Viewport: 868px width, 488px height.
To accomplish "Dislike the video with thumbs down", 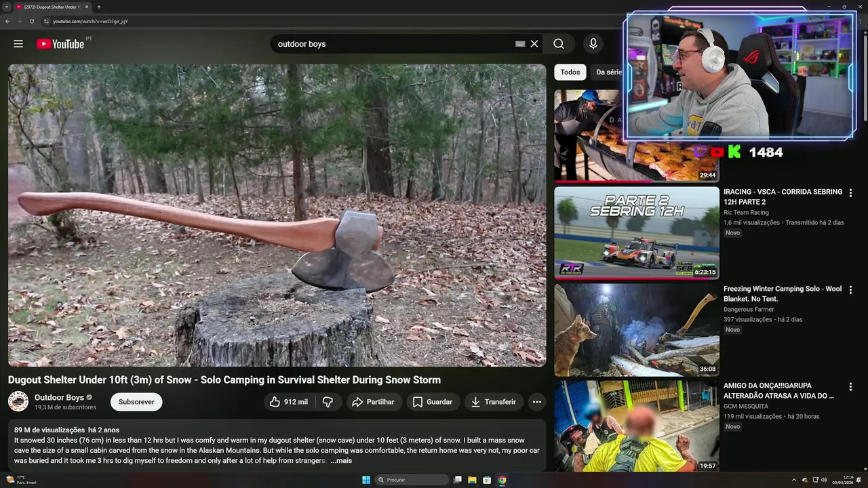I will coord(328,402).
